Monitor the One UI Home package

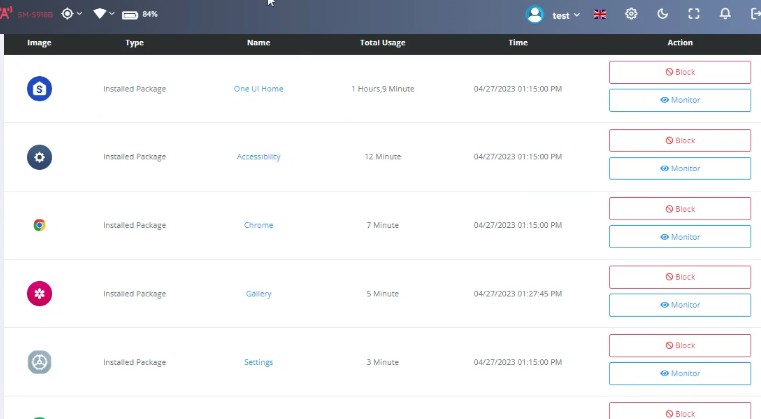click(x=680, y=100)
